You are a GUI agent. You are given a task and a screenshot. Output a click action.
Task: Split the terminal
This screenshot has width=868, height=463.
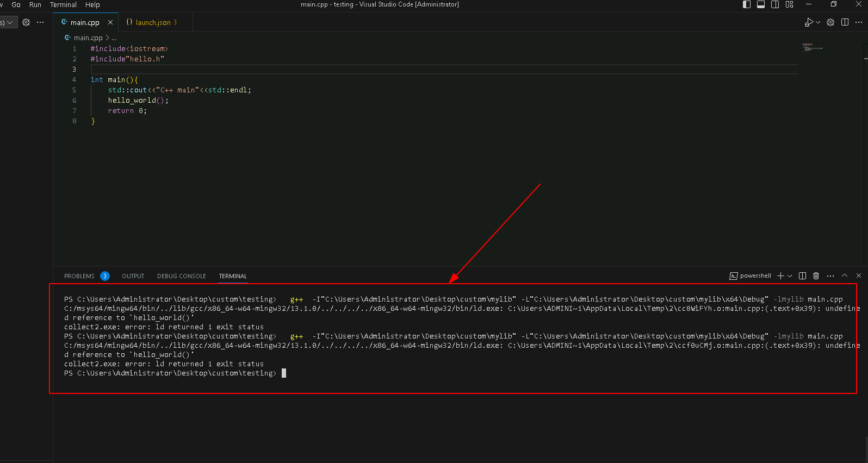point(802,276)
